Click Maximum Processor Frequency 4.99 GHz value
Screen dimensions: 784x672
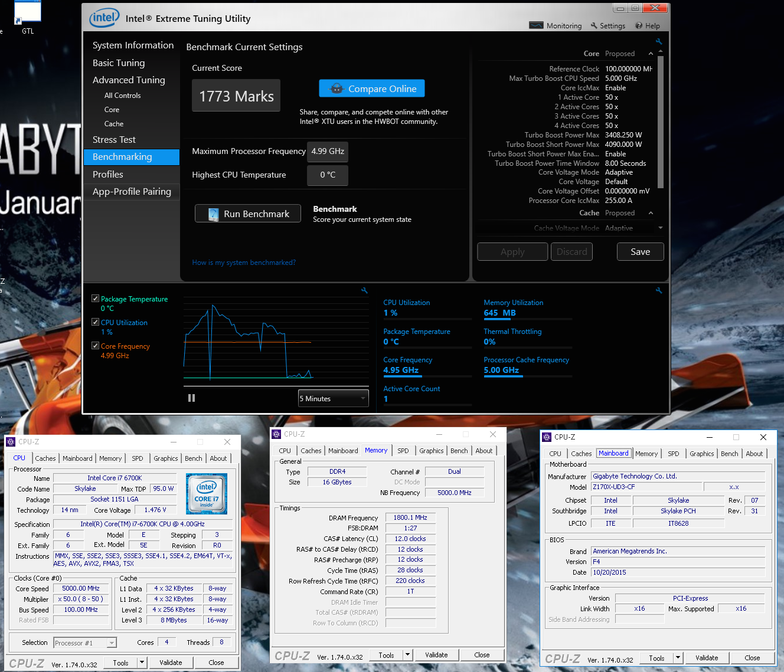[328, 152]
